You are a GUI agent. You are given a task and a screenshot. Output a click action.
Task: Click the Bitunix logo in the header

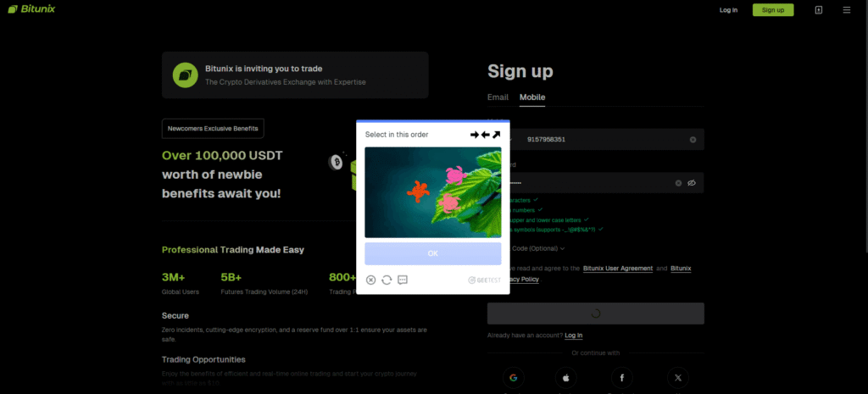click(x=31, y=9)
